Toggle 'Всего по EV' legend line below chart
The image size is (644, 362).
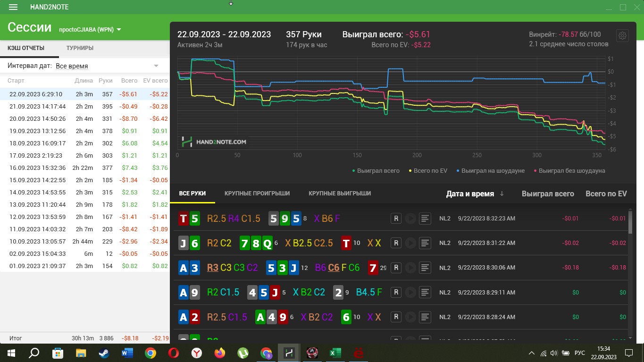click(x=428, y=170)
